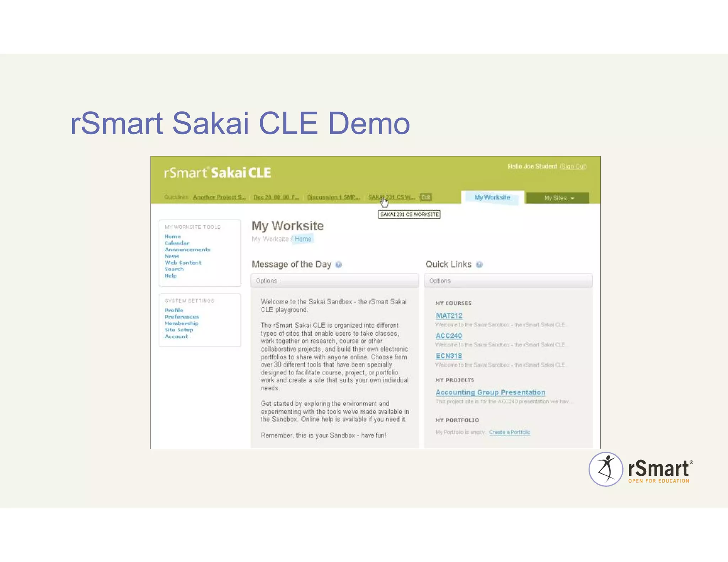Click the rSmart Open for Education logo

(x=641, y=469)
